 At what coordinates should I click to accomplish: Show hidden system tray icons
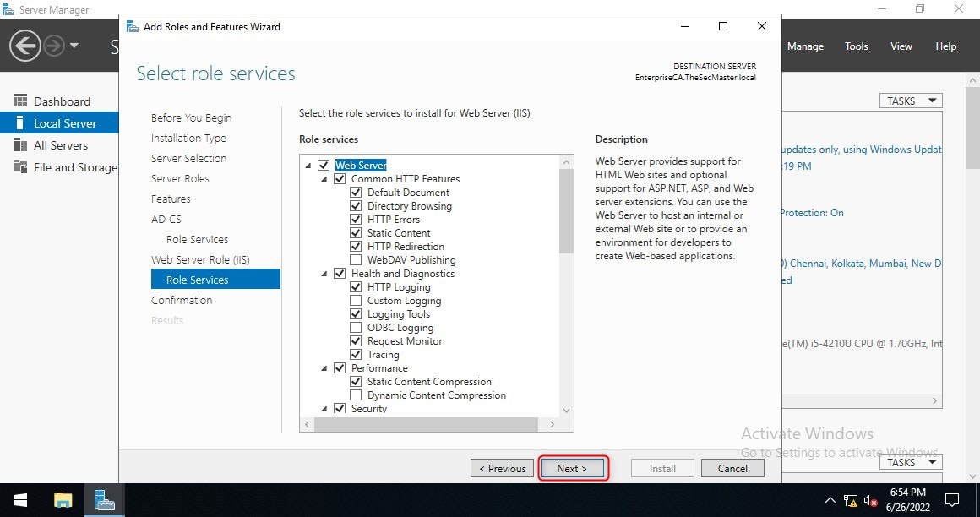(x=830, y=500)
